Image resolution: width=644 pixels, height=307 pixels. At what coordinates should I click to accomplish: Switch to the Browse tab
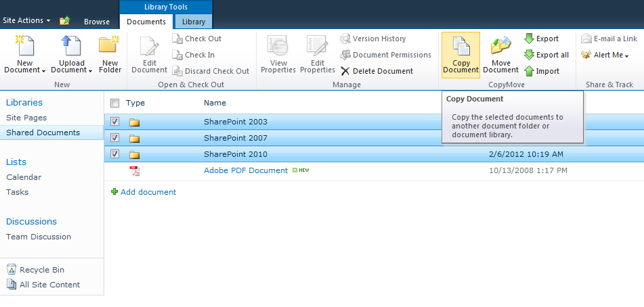point(97,22)
